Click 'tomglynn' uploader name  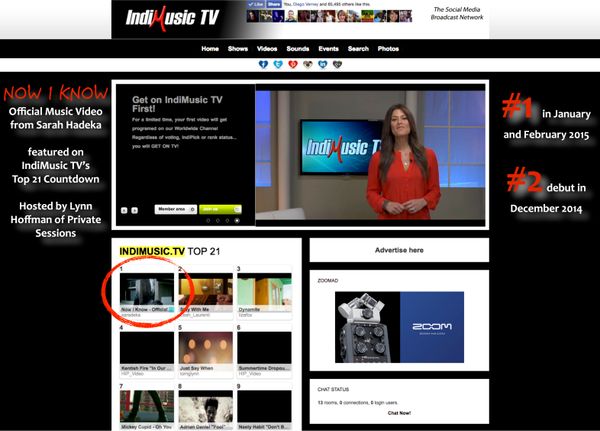point(189,374)
